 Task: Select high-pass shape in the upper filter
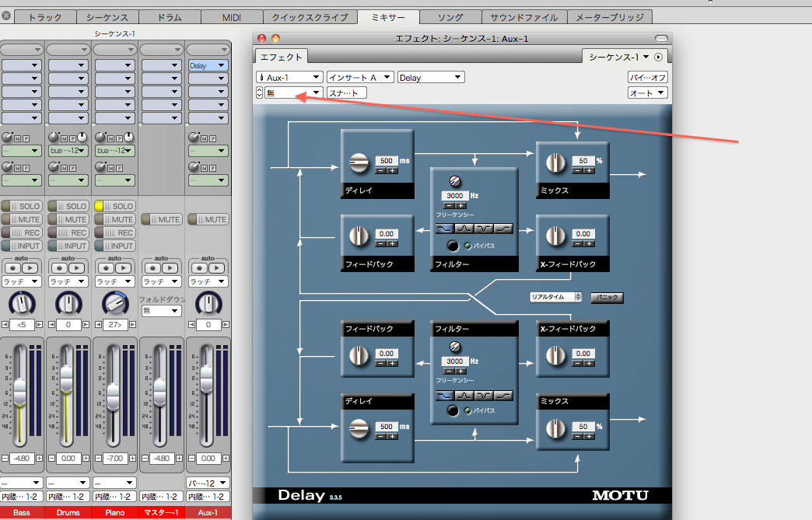503,229
